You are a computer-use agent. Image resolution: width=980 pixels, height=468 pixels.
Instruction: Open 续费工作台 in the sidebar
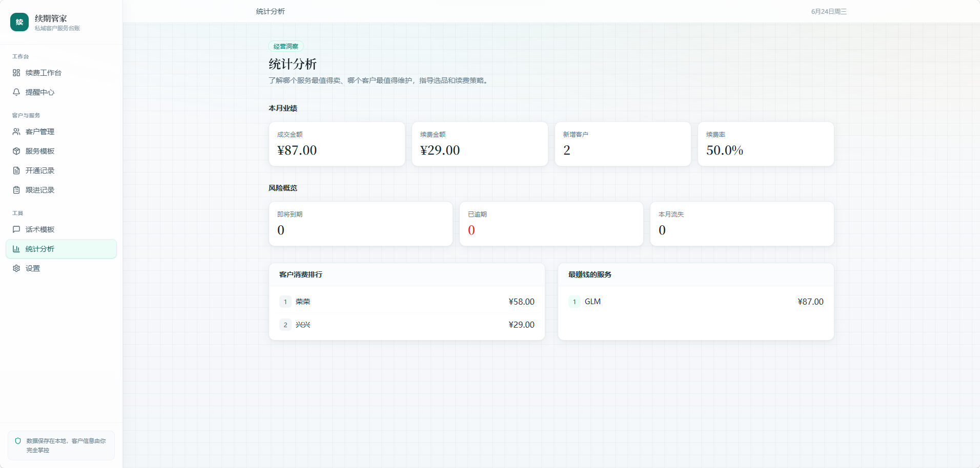click(61, 73)
